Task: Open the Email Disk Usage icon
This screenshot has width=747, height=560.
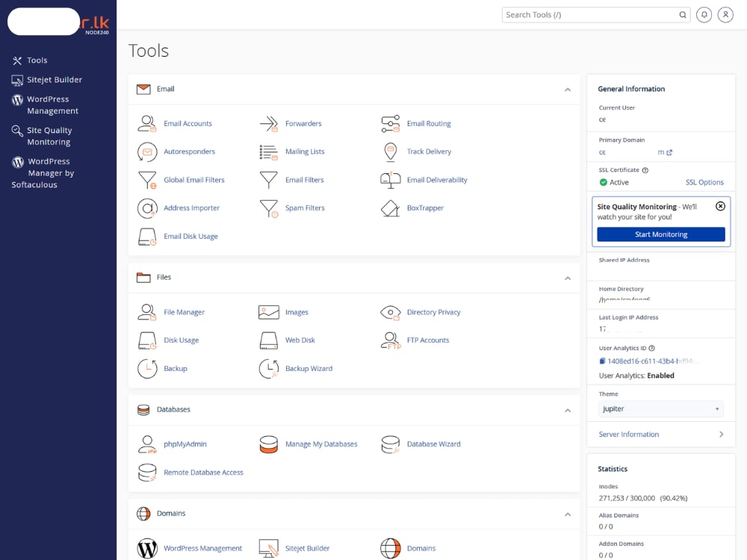Action: tap(146, 236)
